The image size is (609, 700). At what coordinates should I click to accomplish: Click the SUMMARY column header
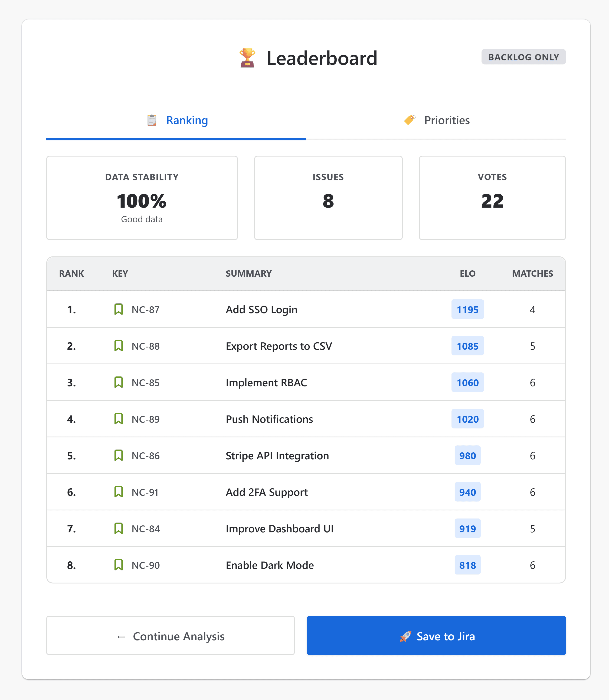[x=249, y=273]
